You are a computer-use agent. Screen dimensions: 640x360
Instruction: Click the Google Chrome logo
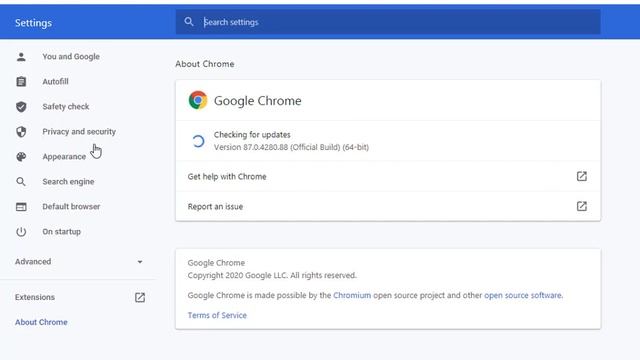(198, 100)
